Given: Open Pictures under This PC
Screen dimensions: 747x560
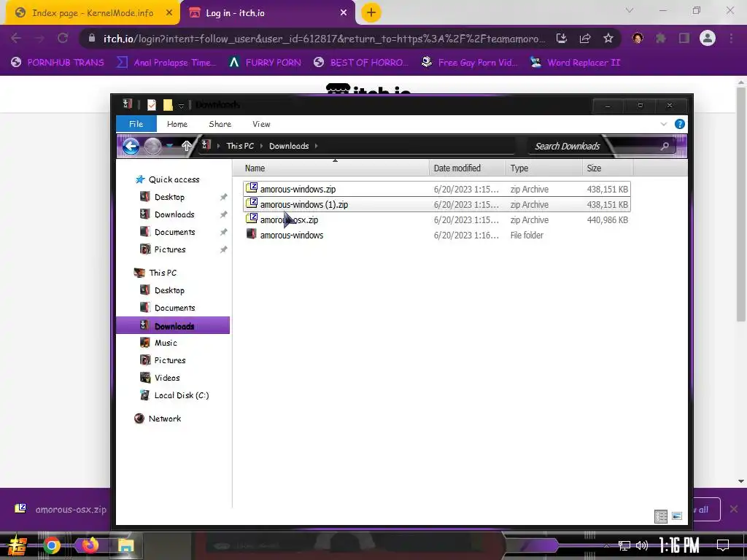Looking at the screenshot, I should [x=169, y=360].
